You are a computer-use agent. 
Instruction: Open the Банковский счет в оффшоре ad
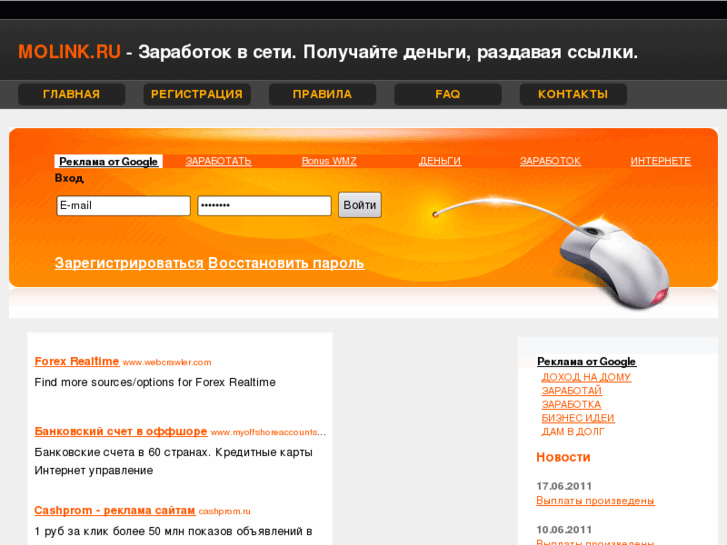point(121,431)
